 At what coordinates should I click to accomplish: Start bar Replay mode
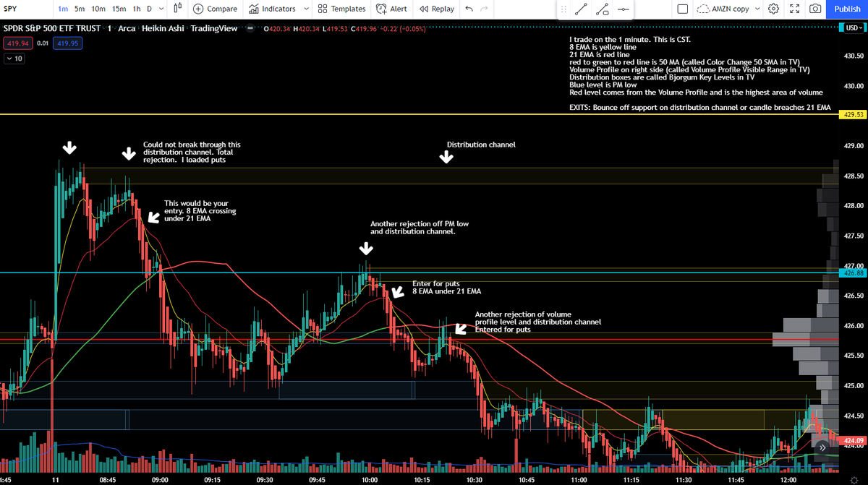(436, 9)
